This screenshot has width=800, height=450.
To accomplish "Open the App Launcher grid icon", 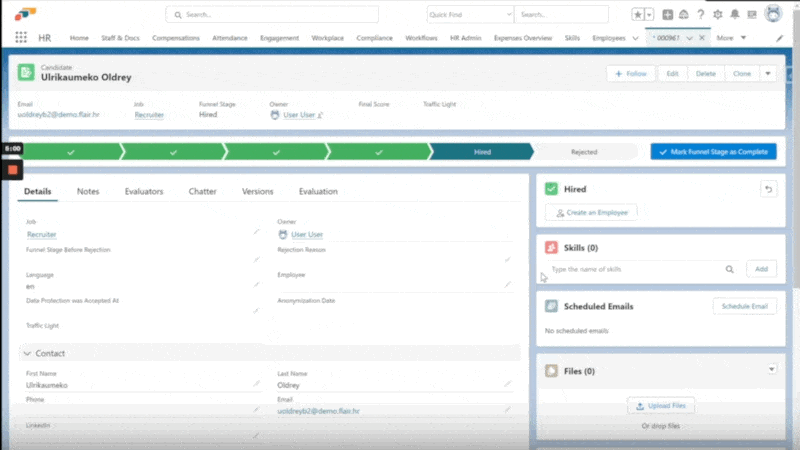I will pos(21,37).
